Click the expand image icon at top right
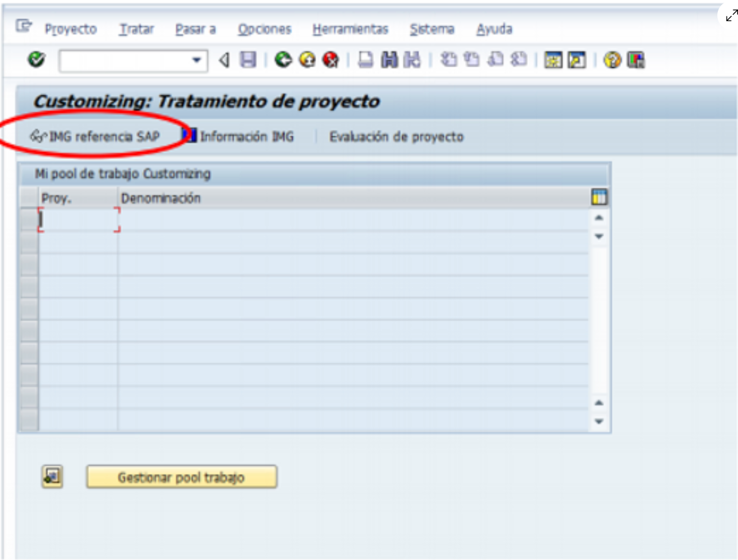The width and height of the screenshot is (738, 560). 732,15
